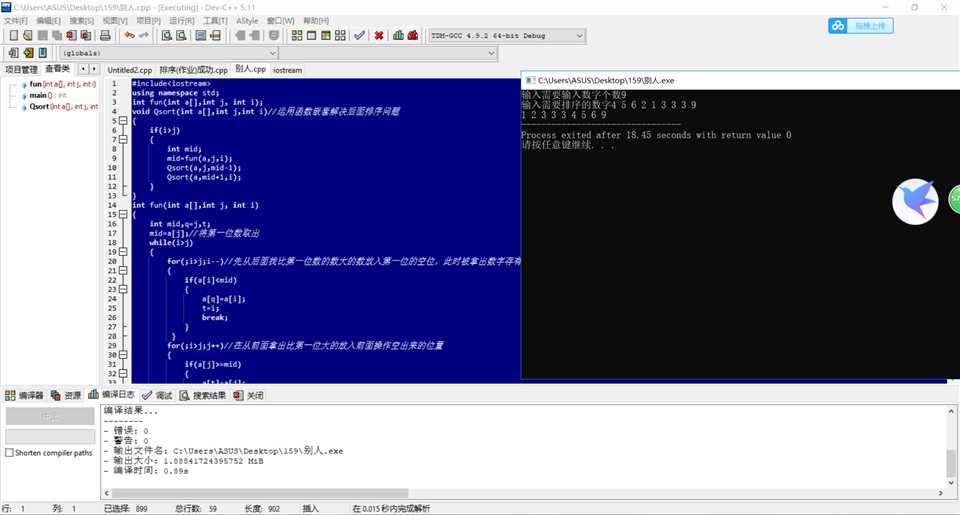Go to bookmark using second toolbar icon
Screen dimensions: 960x515
(x=43, y=53)
